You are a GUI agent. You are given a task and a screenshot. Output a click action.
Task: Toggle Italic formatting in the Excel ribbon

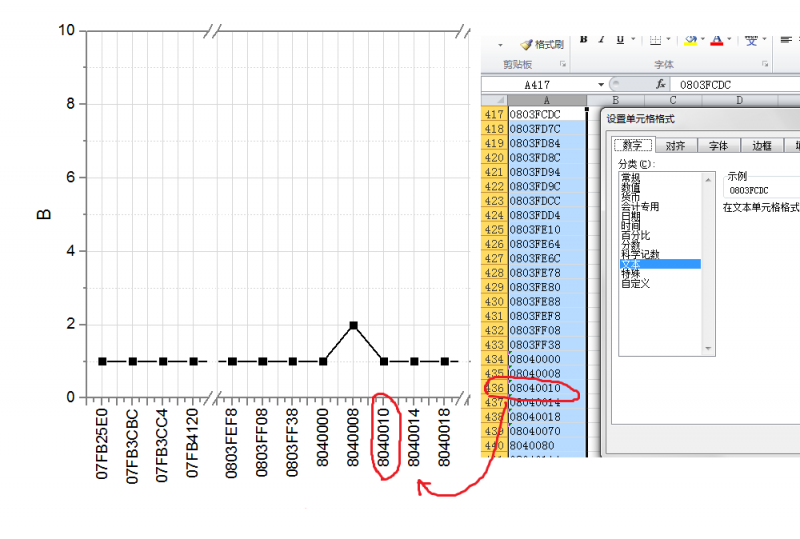click(602, 39)
